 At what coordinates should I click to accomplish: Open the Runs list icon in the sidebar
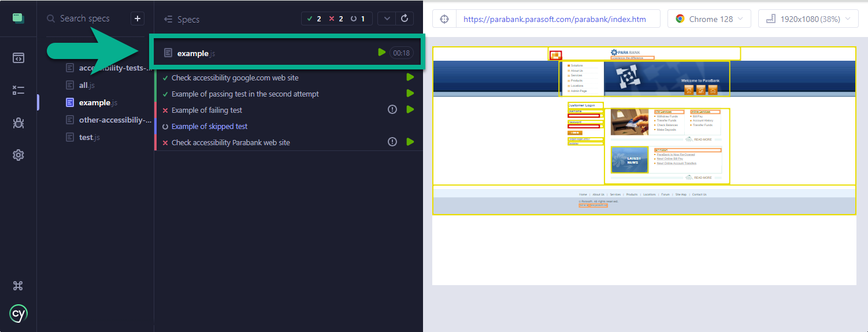(18, 90)
